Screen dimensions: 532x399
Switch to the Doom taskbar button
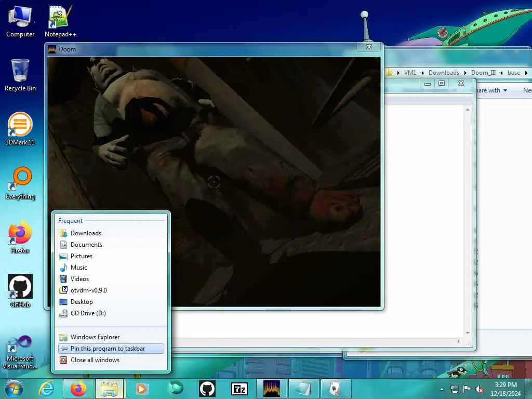point(272,389)
